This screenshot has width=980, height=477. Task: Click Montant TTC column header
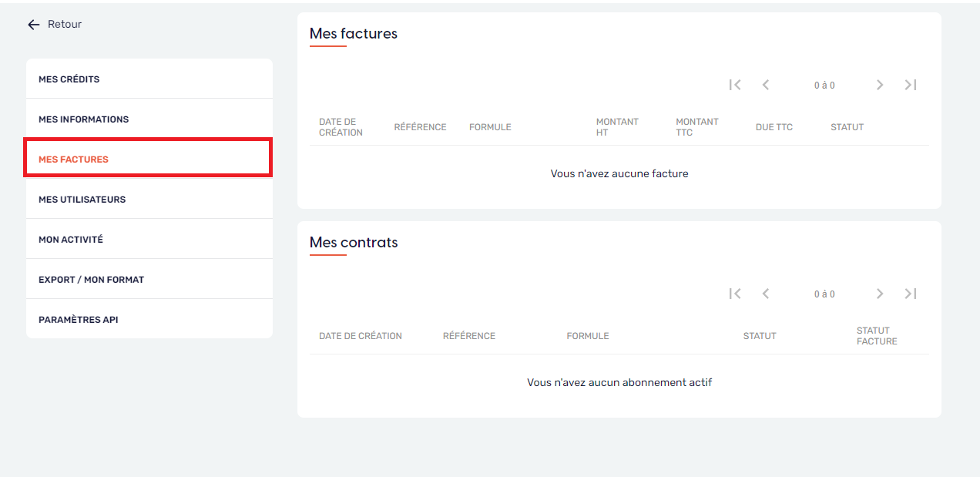(696, 127)
